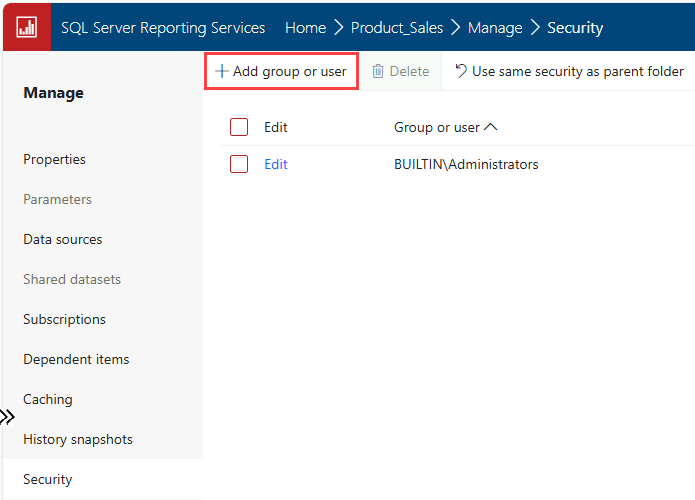The height and width of the screenshot is (500, 695).
Task: Click the plus icon to add a group or user
Action: [x=222, y=72]
